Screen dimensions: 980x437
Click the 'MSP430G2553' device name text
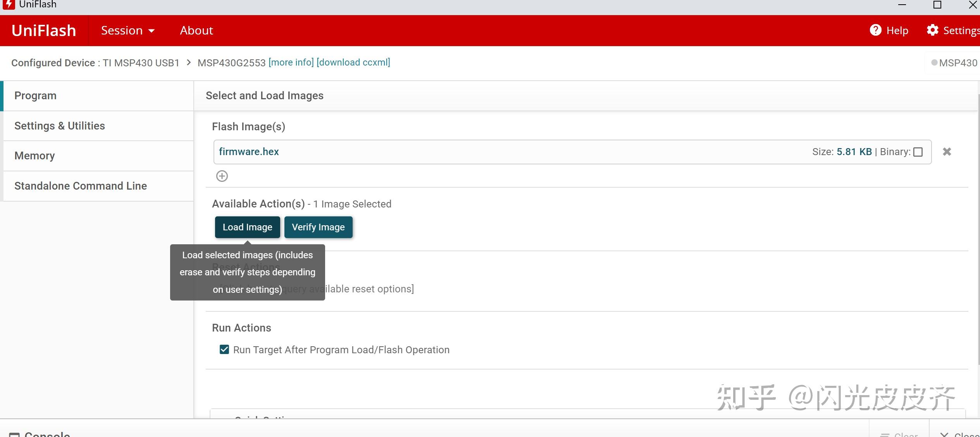tap(231, 63)
